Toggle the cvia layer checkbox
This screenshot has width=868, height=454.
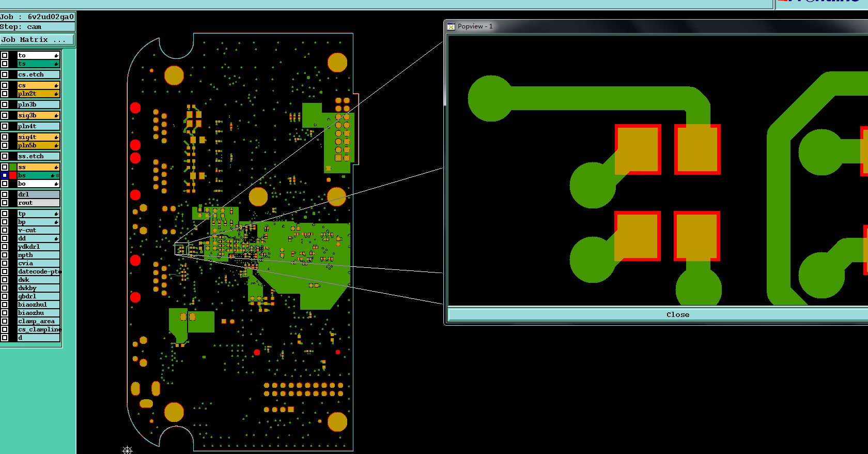coord(5,263)
